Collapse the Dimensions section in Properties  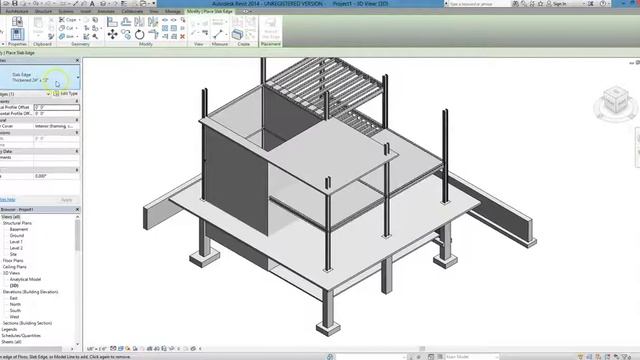coord(77,133)
